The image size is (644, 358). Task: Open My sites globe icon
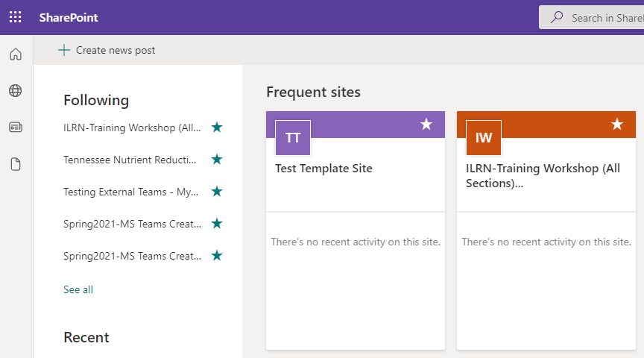click(16, 91)
